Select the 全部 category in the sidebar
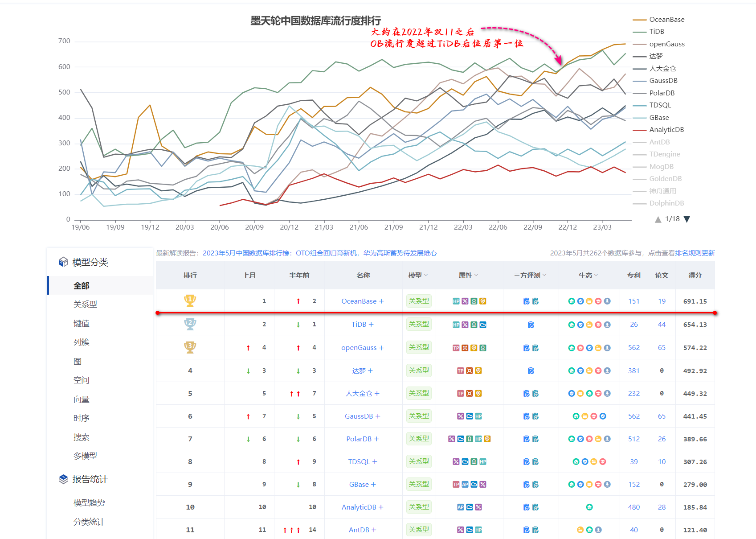 pos(100,285)
